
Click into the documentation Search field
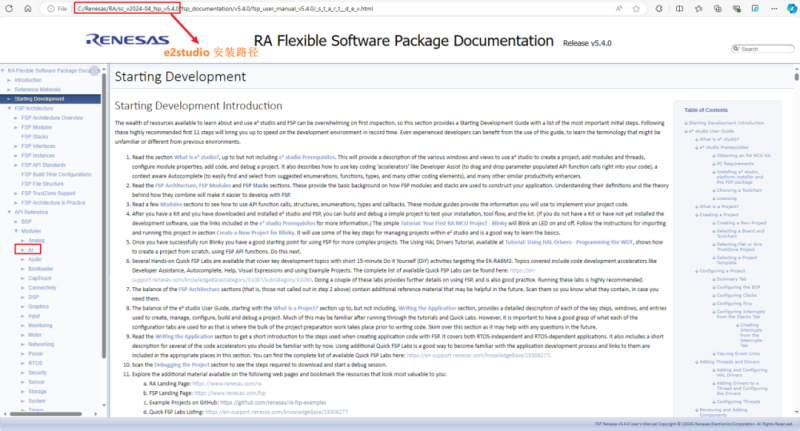click(766, 49)
